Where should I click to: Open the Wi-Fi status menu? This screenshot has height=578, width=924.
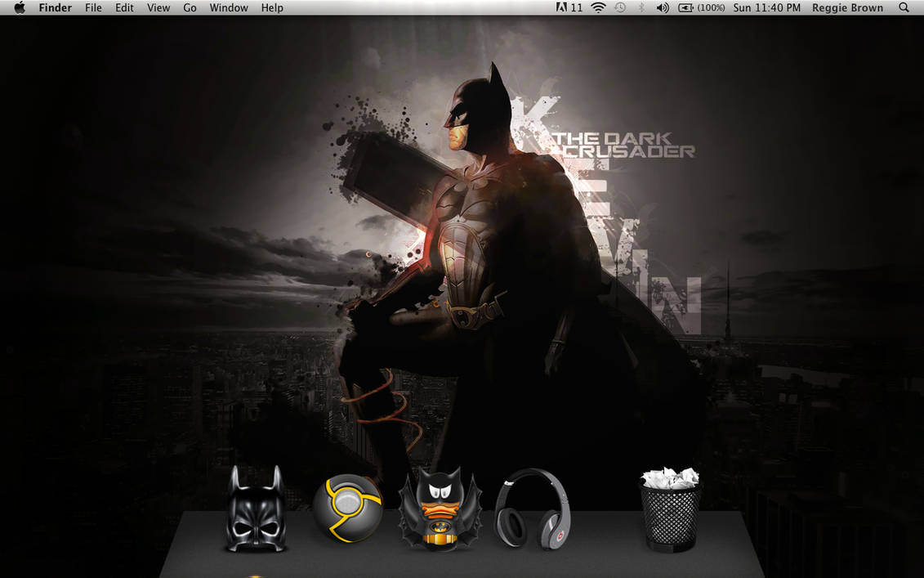pos(598,7)
